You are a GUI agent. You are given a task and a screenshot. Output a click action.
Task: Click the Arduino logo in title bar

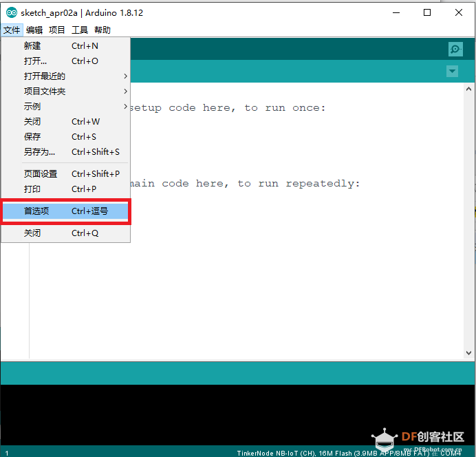click(12, 13)
